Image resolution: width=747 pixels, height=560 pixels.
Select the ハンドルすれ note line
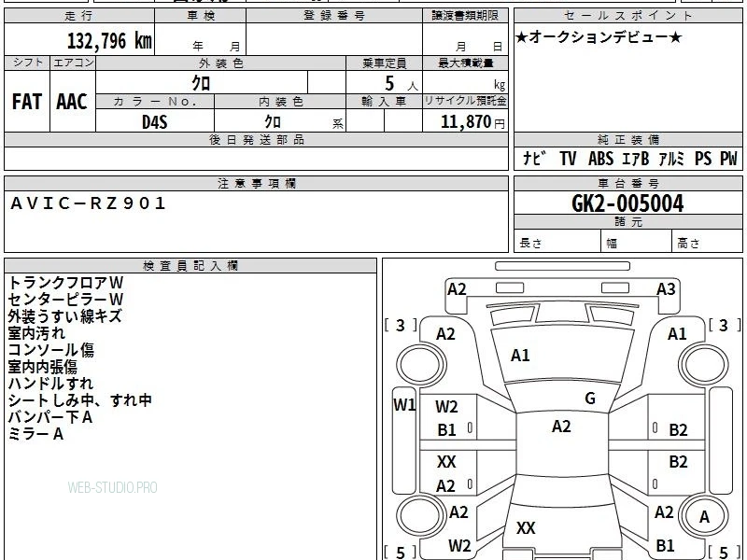click(50, 384)
